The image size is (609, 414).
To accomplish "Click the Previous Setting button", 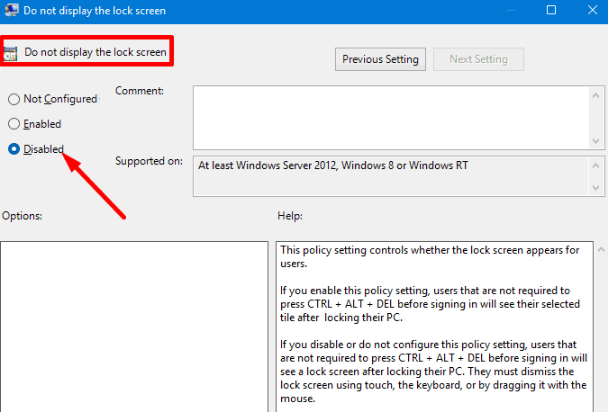I will point(380,59).
